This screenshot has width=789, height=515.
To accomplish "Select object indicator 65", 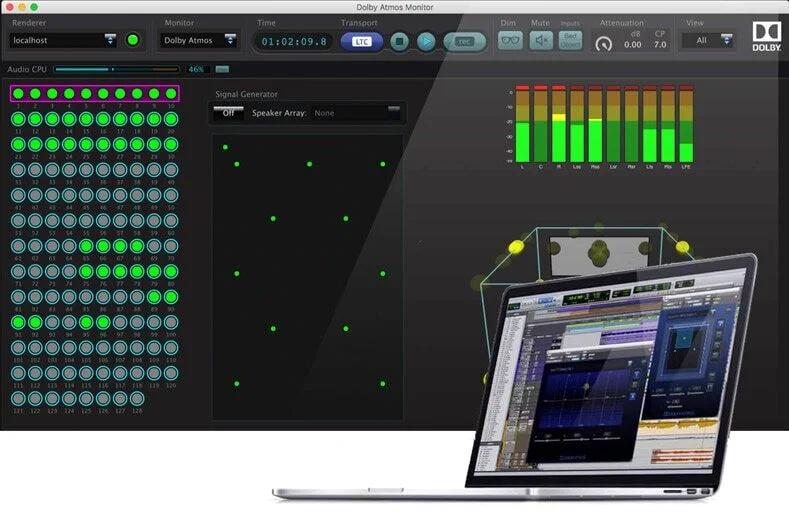I will (x=86, y=246).
